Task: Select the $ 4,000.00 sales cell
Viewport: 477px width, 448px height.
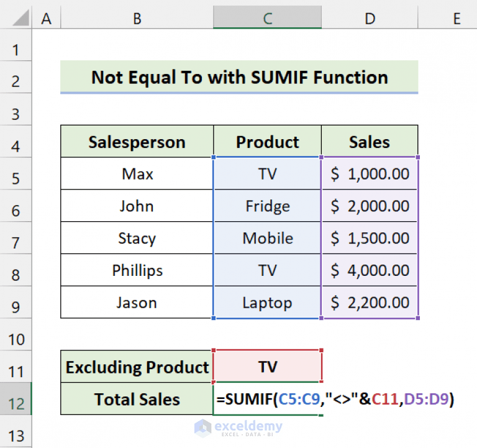Action: 370,270
